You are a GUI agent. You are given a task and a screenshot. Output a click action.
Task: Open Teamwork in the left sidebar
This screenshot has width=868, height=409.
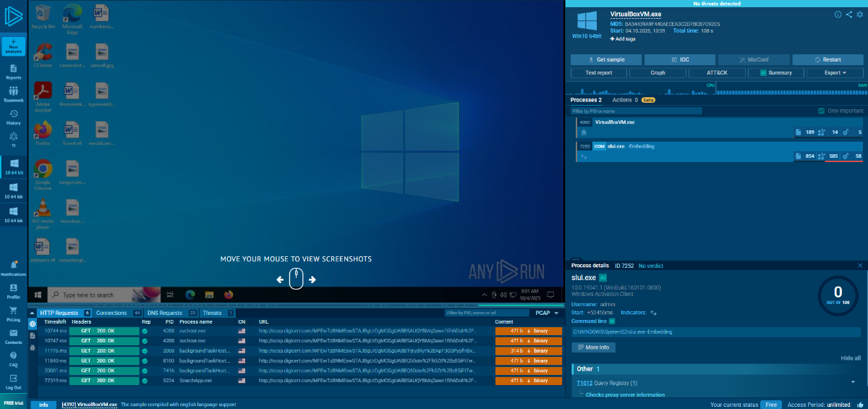point(13,94)
